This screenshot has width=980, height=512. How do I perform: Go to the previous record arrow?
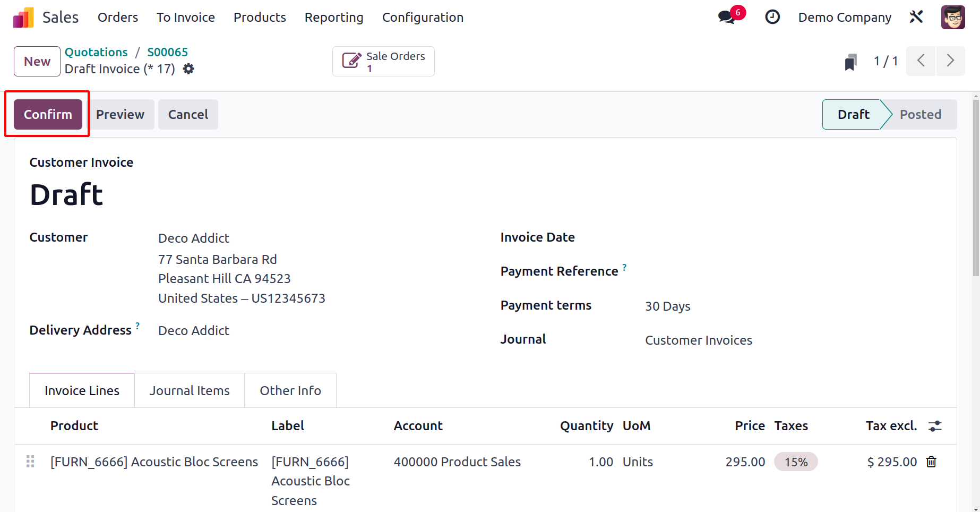click(921, 61)
